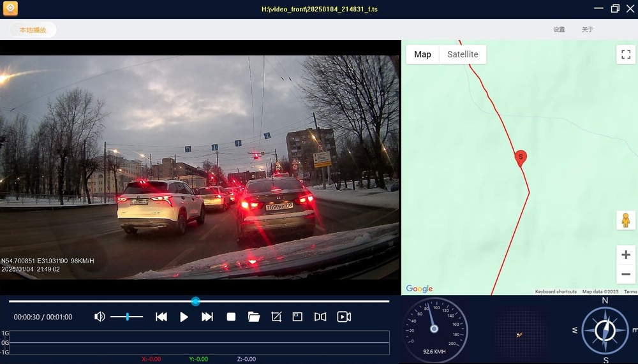Click the mirror/flip video icon

pyautogui.click(x=320, y=317)
